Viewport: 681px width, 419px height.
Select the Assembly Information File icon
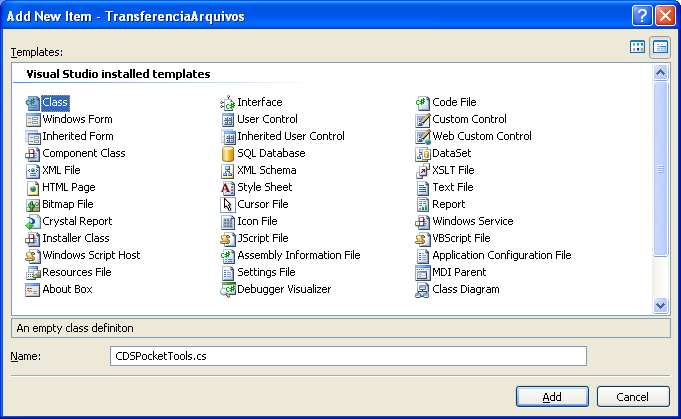coord(228,256)
